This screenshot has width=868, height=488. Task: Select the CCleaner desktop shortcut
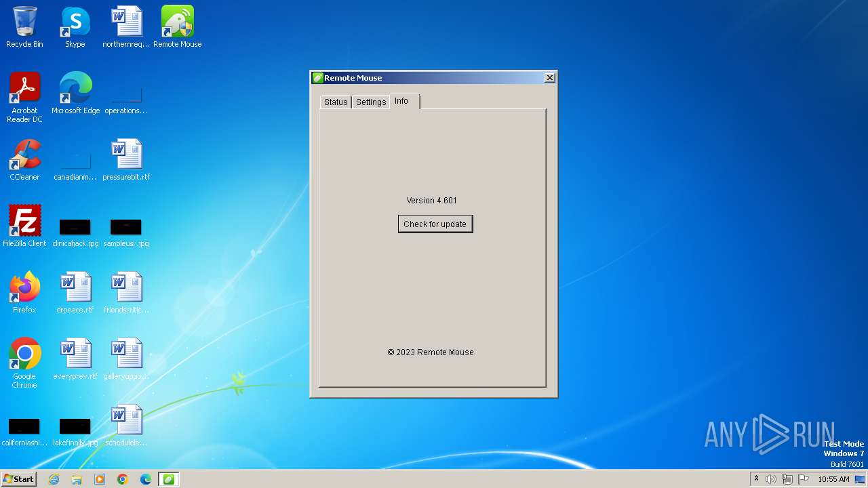(x=24, y=160)
